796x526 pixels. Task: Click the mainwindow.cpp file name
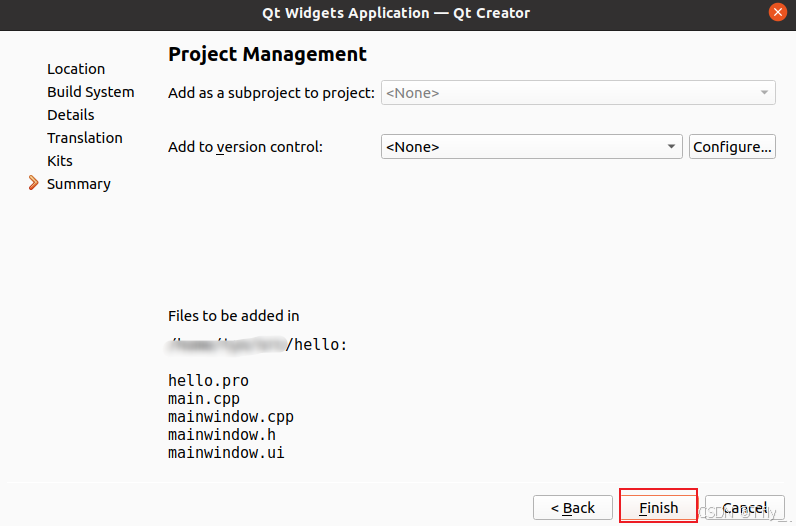[x=231, y=417]
